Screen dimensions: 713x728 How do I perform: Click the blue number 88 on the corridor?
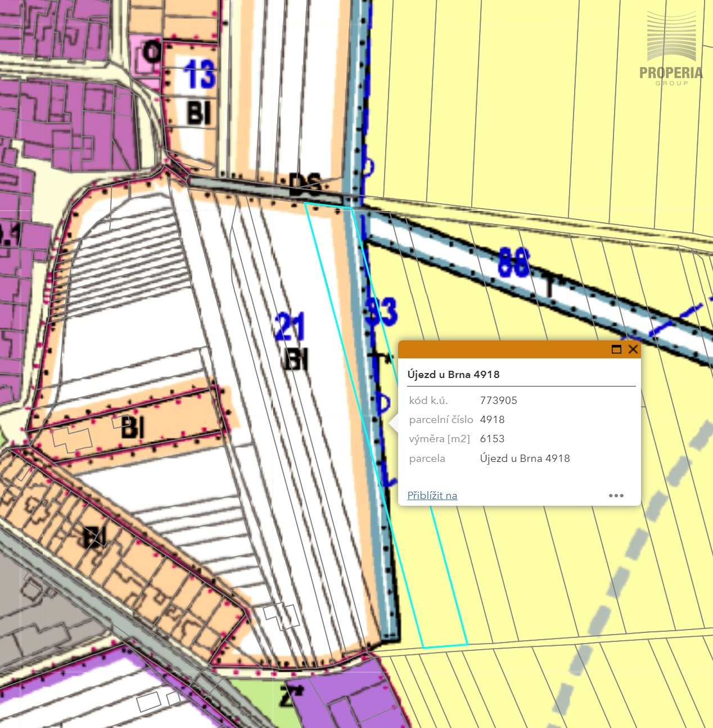[513, 263]
